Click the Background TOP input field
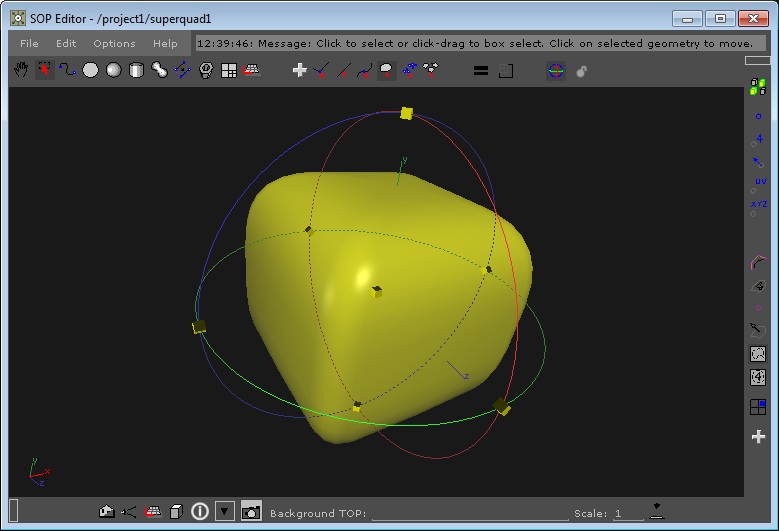The image size is (779, 531). [x=468, y=513]
